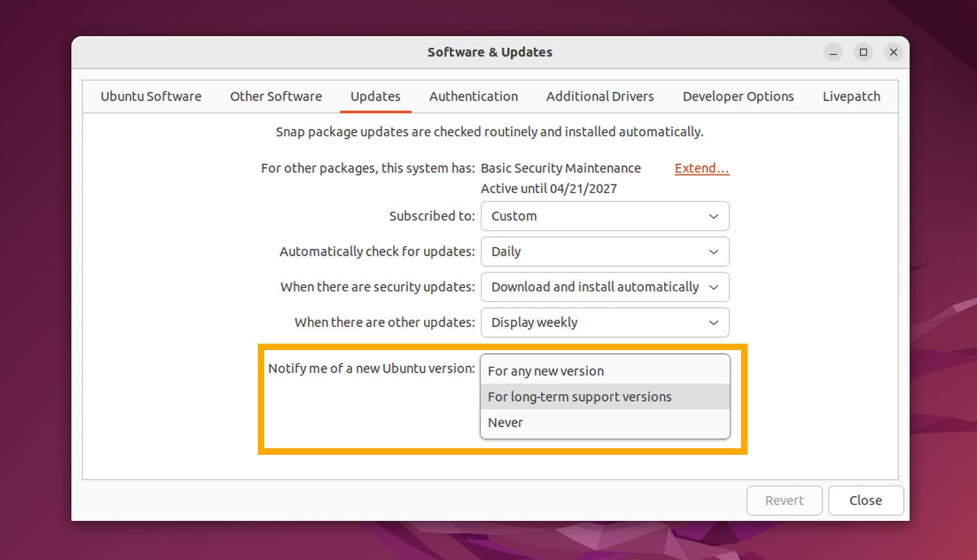Select the Updates tab
The image size is (977, 560).
(x=375, y=96)
